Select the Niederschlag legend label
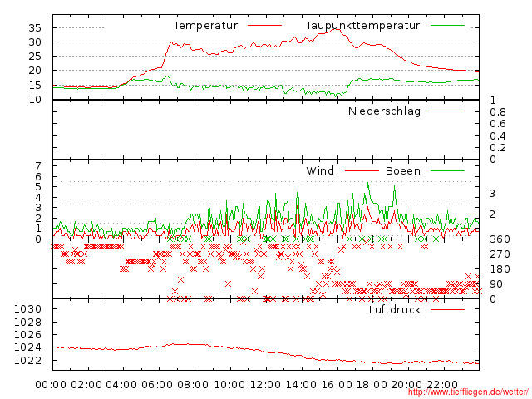 (384, 111)
